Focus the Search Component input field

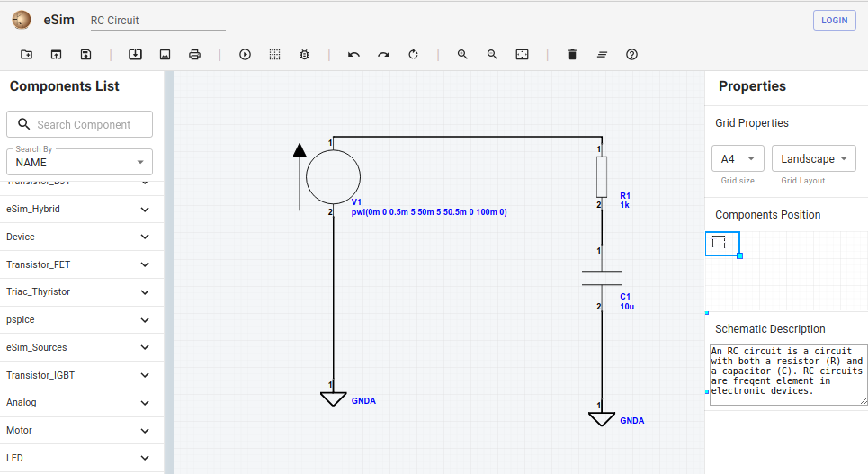pyautogui.click(x=80, y=124)
